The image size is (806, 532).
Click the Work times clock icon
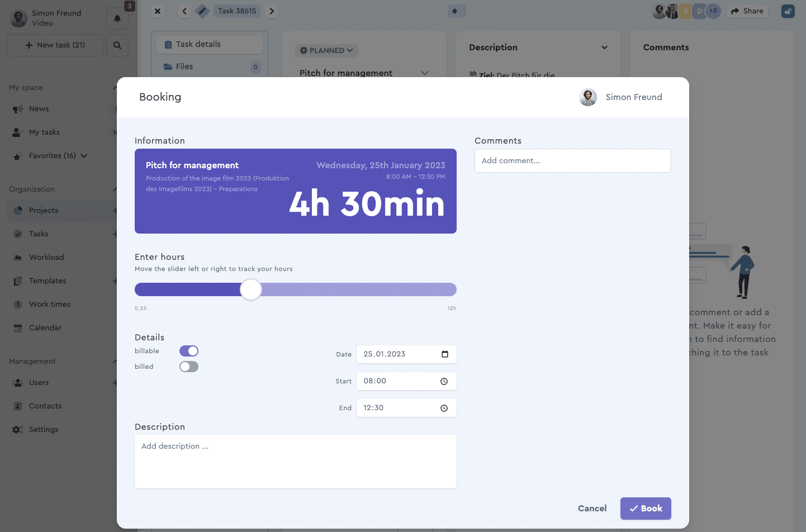point(18,305)
